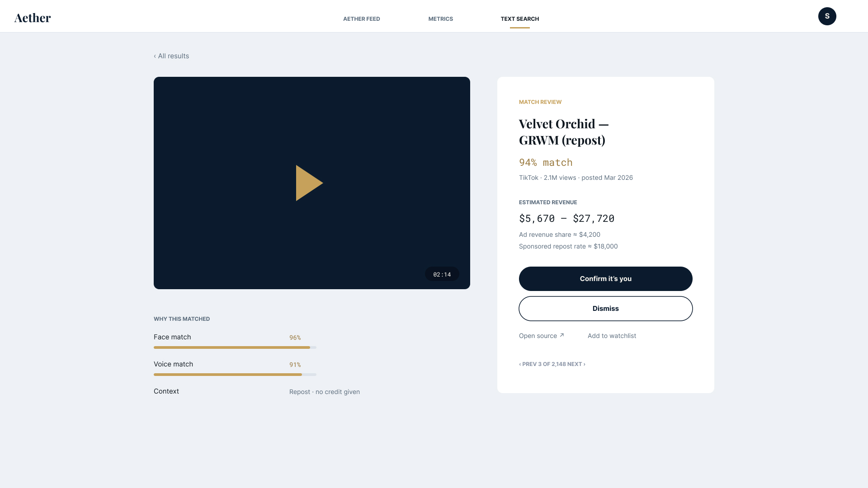Click the ESTIMATED REVENUE label
868x488 pixels.
coord(548,202)
